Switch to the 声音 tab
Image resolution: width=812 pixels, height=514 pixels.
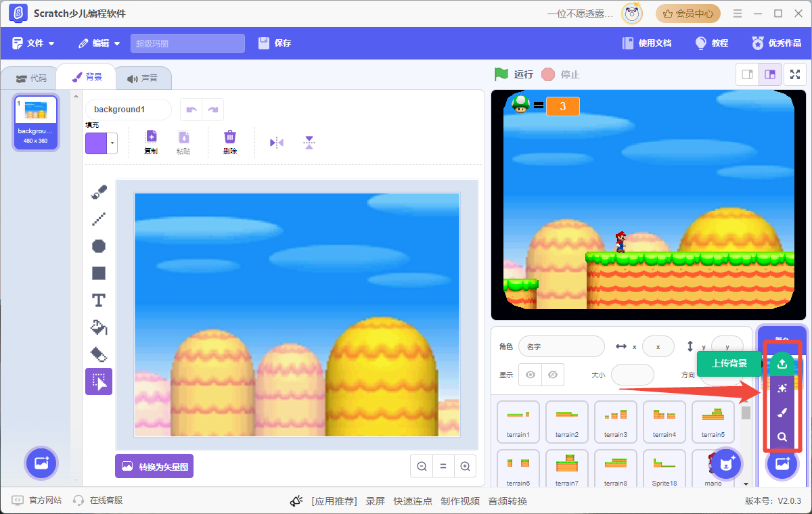[x=142, y=78]
